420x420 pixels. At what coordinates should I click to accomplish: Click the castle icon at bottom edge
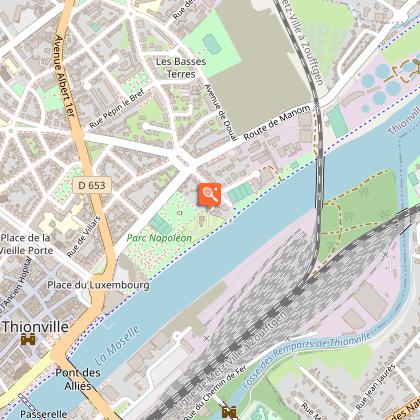tap(229, 412)
